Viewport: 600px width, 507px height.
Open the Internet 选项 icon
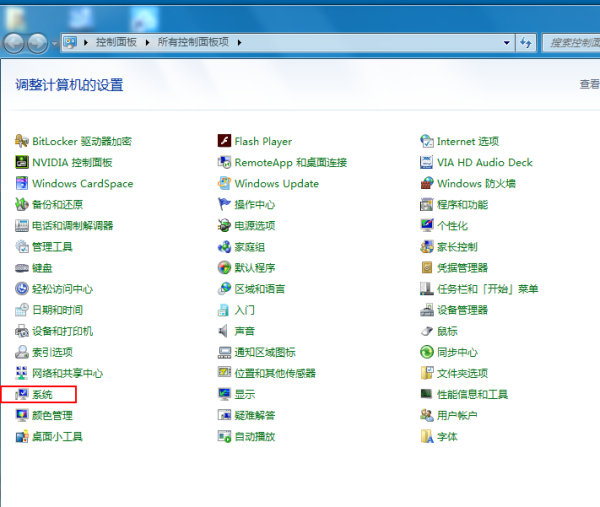point(427,141)
